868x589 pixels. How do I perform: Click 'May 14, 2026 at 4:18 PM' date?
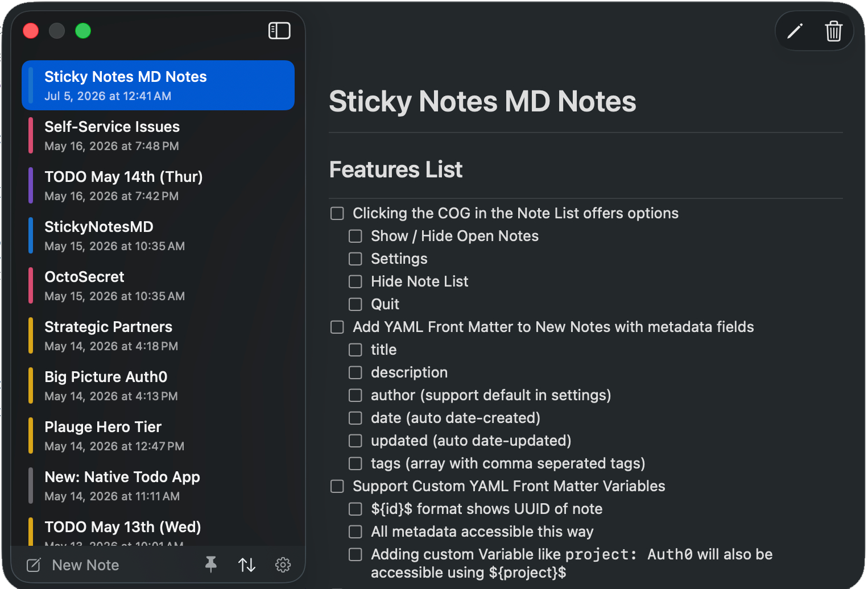pyautogui.click(x=111, y=346)
